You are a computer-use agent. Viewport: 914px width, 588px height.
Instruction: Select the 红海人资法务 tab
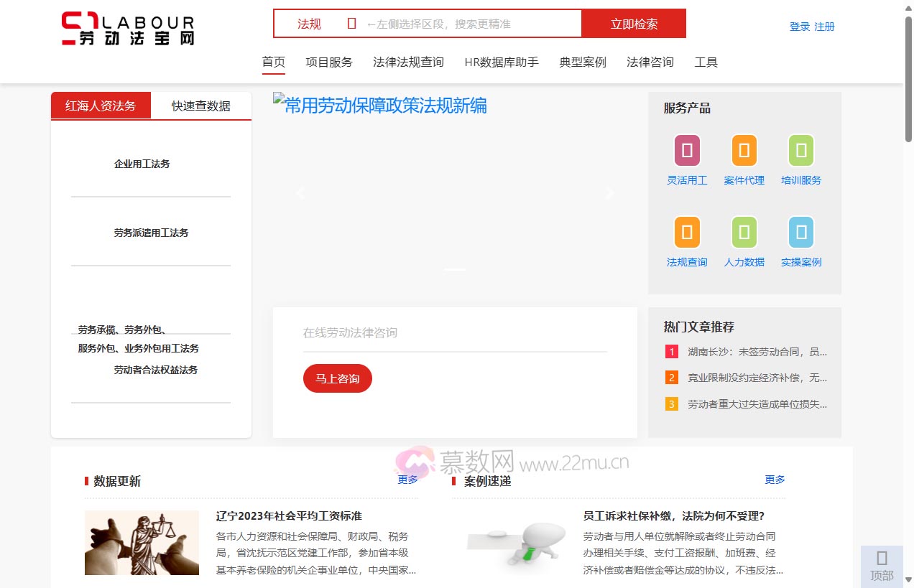100,106
